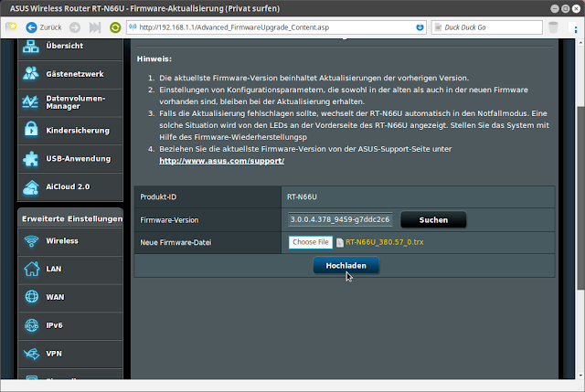Click the bookmark star icon in toolbar
This screenshot has width=585, height=392.
pos(11,26)
